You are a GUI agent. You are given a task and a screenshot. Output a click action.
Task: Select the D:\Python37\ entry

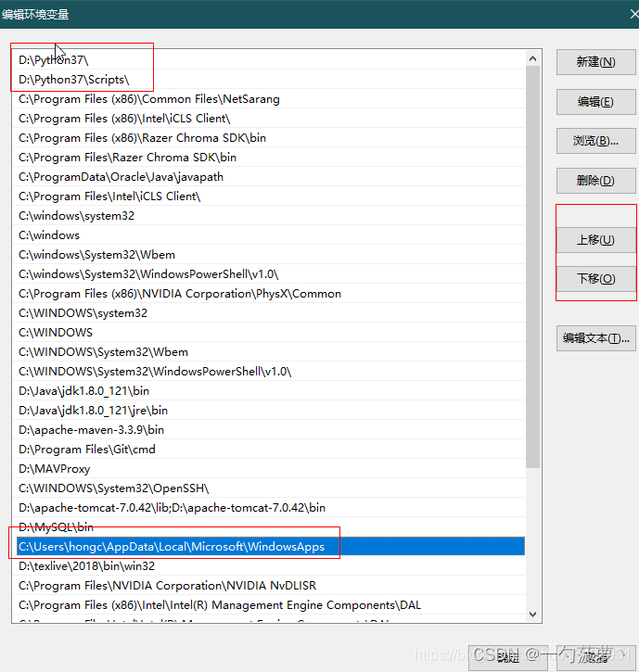coord(268,60)
